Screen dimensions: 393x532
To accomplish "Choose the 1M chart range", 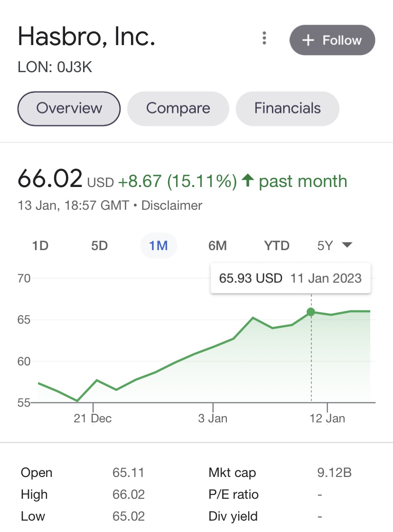I will click(x=159, y=246).
